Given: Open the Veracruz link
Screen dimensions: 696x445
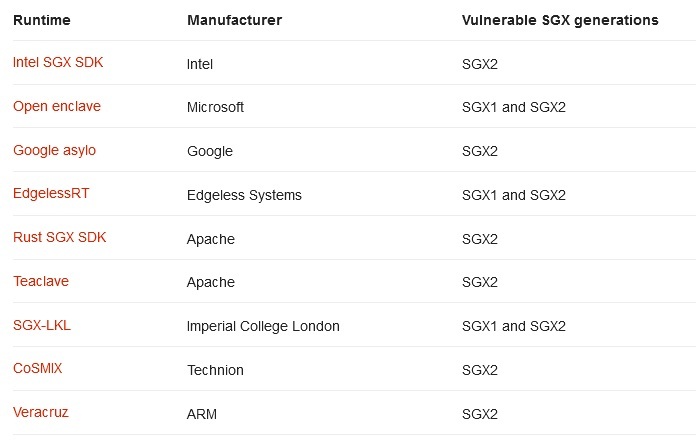Looking at the screenshot, I should (41, 413).
